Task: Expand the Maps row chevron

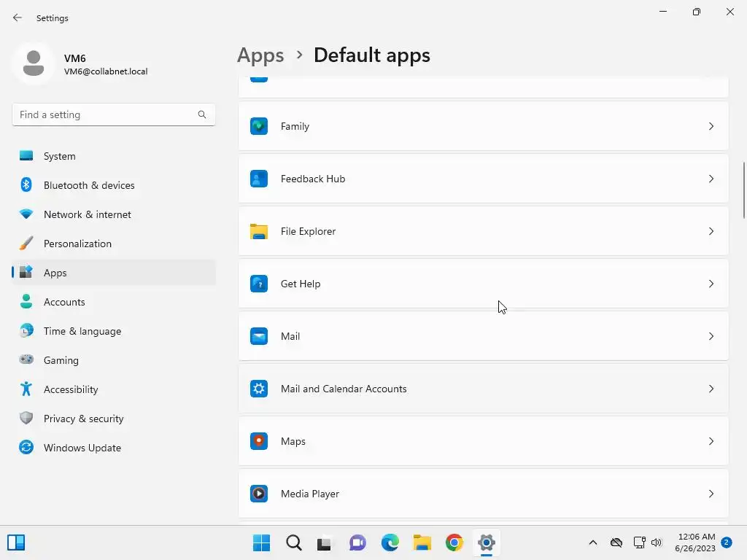Action: [711, 441]
